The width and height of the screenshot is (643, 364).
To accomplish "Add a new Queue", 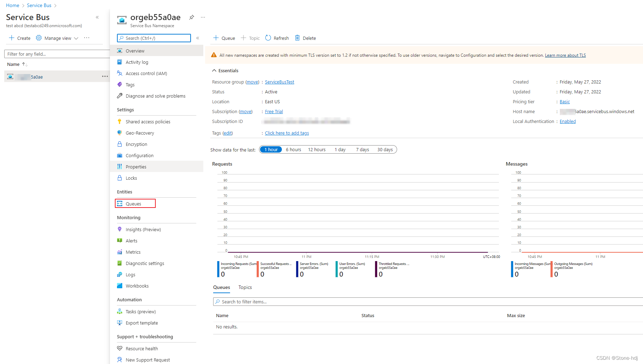I will (x=224, y=38).
